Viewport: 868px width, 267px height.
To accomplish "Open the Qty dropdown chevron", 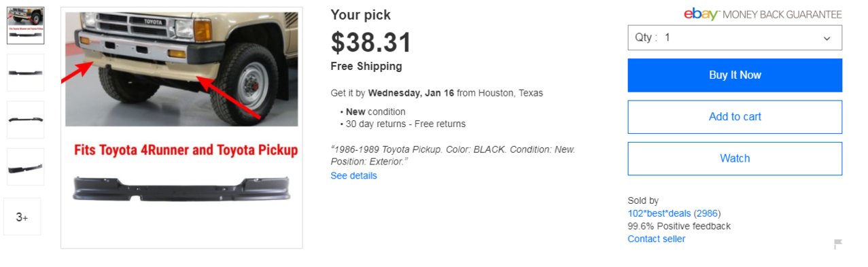I will point(827,38).
